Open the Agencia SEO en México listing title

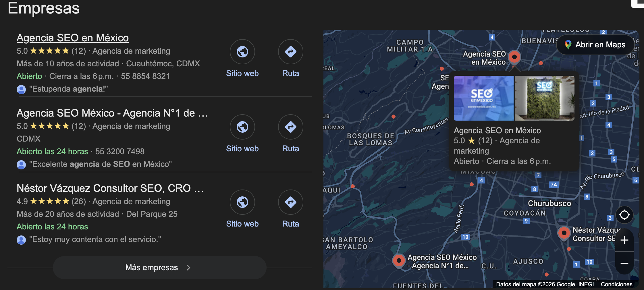point(73,38)
